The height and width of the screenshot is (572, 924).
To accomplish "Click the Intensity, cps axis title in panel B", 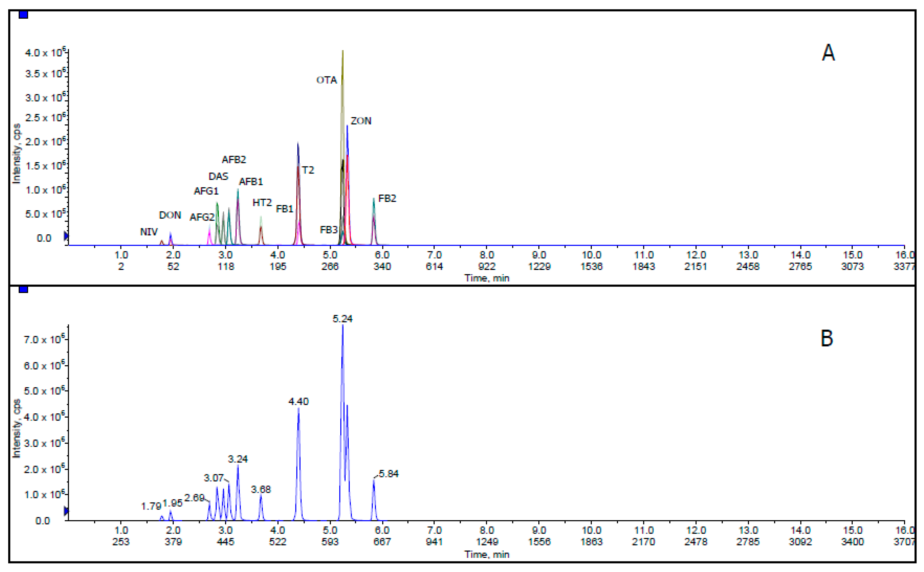I will (16, 428).
